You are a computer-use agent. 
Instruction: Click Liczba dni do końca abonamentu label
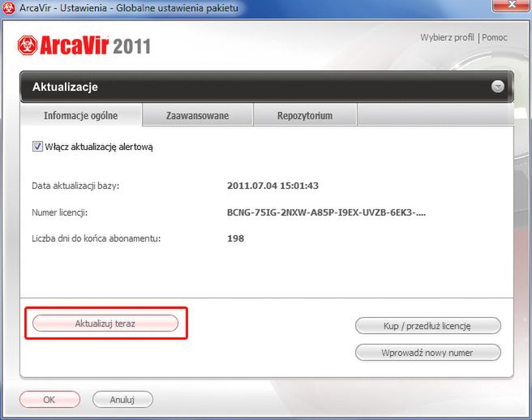[x=96, y=238]
